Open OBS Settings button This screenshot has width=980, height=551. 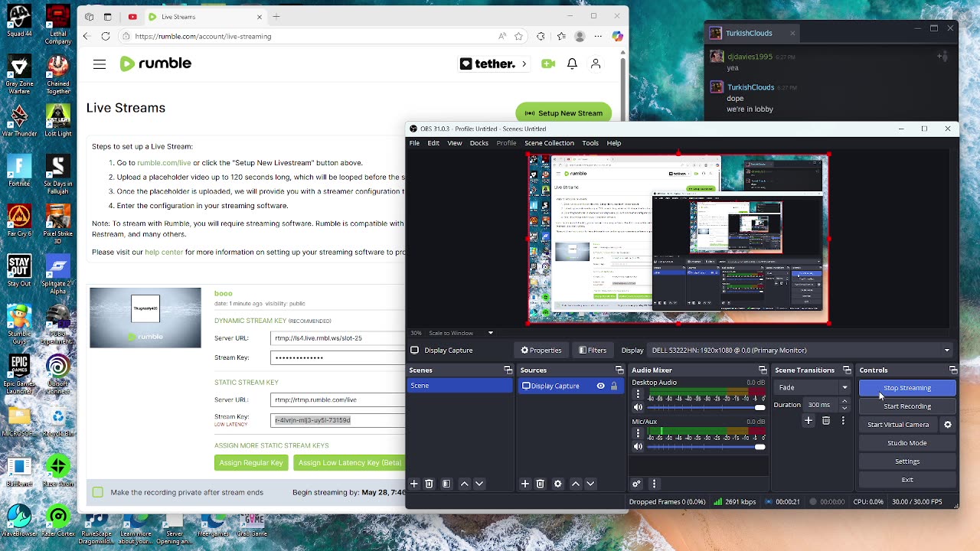tap(907, 461)
